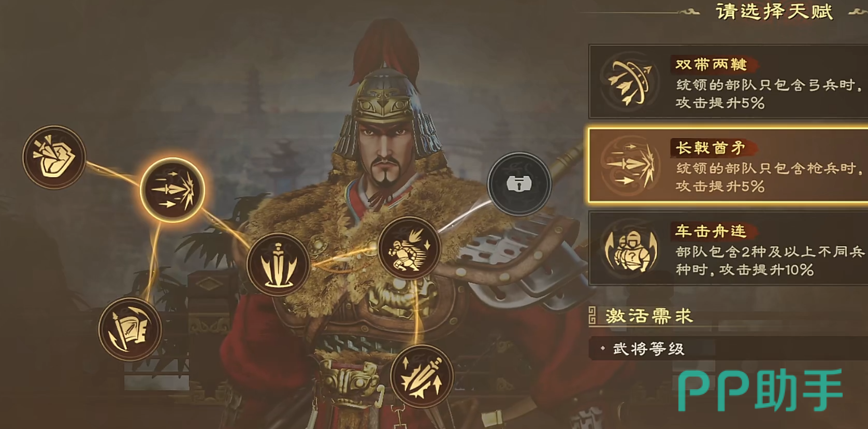
Task: Click the 双带两鞬 title label
Action: [x=711, y=65]
